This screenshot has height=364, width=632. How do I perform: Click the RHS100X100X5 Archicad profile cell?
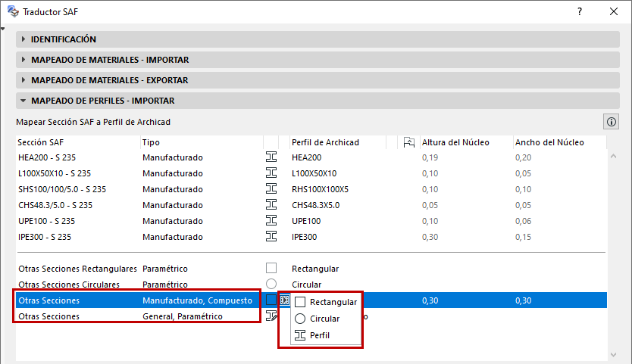point(320,189)
